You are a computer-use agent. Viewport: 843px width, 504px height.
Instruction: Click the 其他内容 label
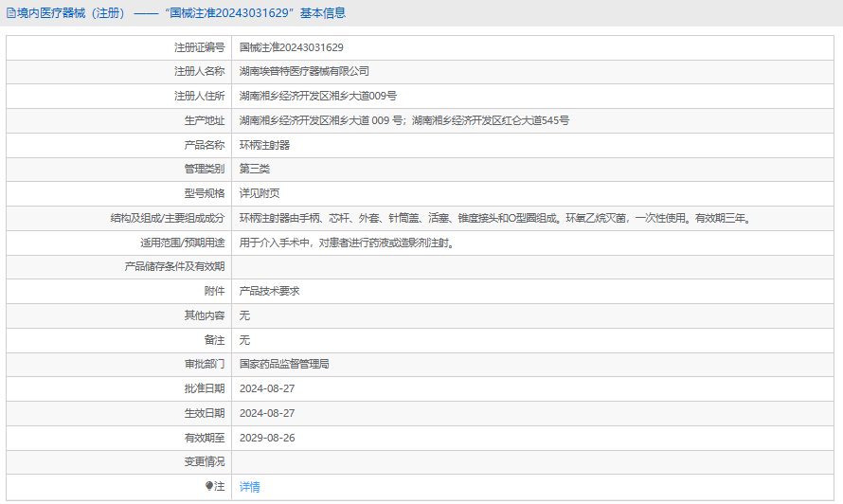point(205,315)
